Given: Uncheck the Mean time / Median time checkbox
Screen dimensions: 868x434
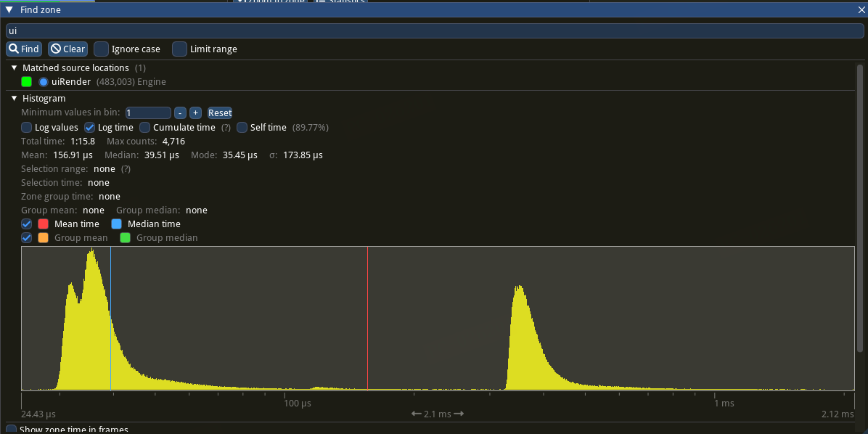Looking at the screenshot, I should (x=27, y=224).
